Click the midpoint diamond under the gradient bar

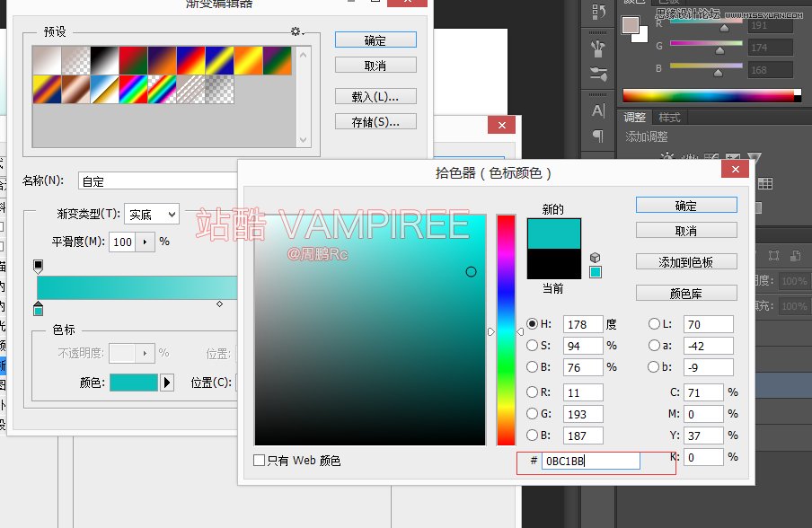[x=219, y=304]
